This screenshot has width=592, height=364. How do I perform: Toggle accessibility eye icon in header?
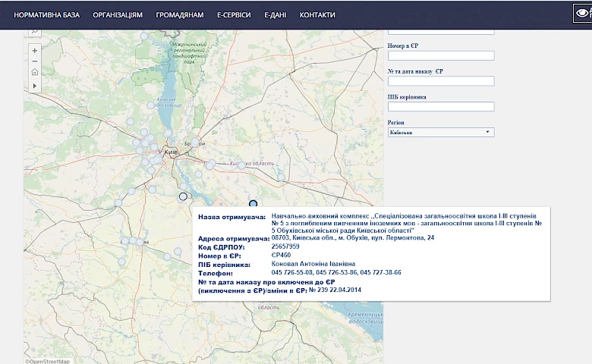point(583,14)
